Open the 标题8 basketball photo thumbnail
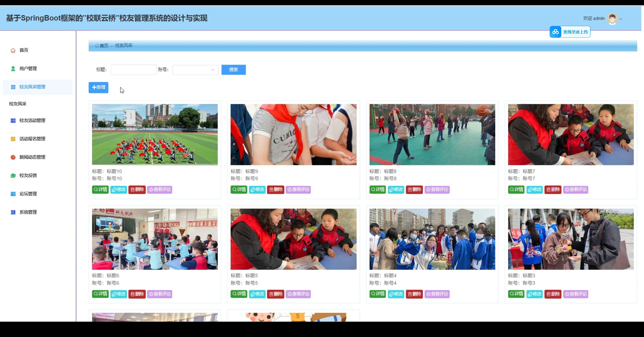644x337 pixels. (432, 135)
